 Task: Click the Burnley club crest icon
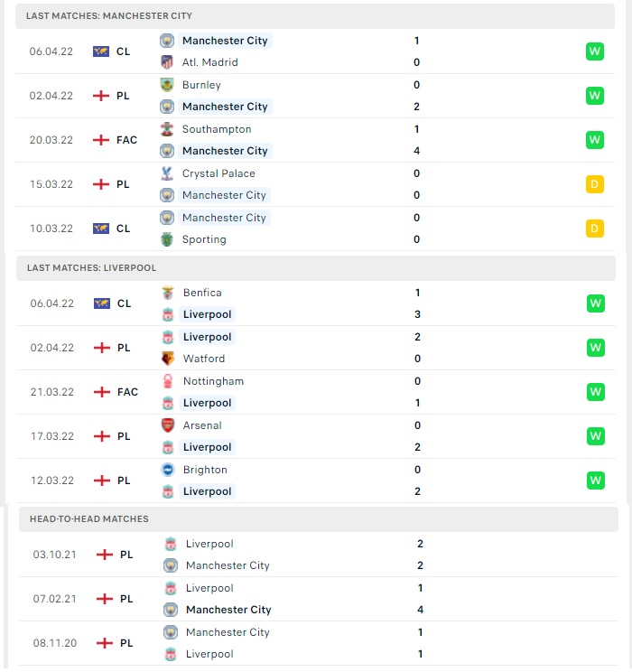pos(167,85)
